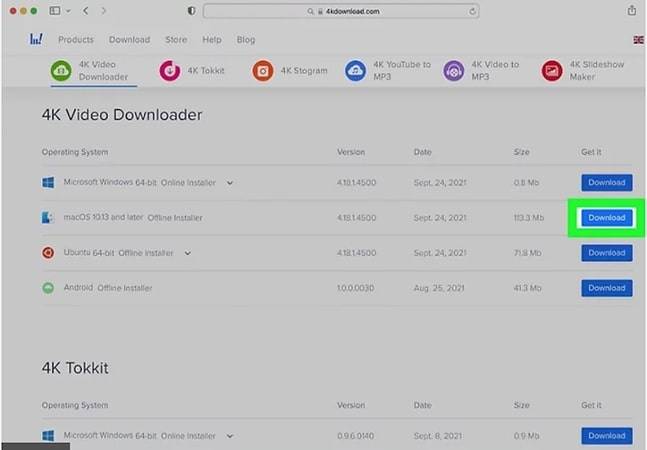Open the sidebar dropdown arrow in Safari toolbar
Viewport: 647px width, 450px height.
tap(68, 11)
